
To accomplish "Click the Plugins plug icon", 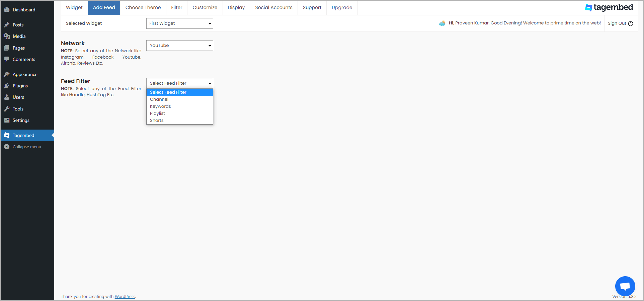I will [7, 86].
